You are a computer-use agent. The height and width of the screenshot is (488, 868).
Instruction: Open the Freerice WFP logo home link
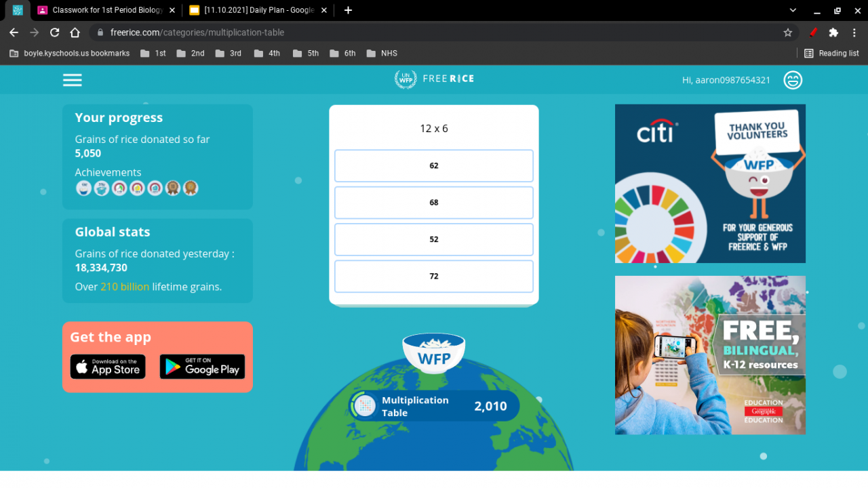[x=434, y=79]
